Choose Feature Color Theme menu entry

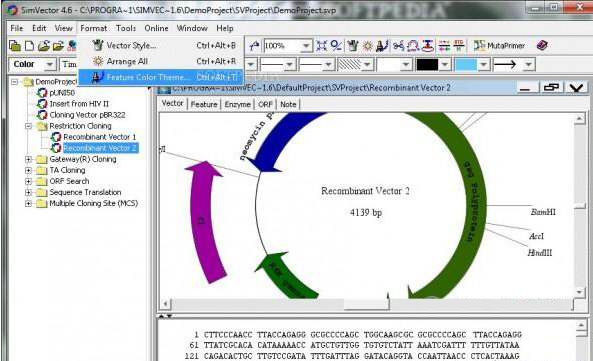point(161,77)
